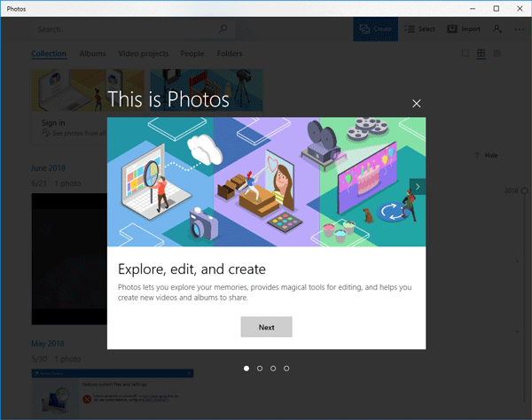The image size is (532, 420).
Task: Click the '6/21 1 photo' date text
Action: pyautogui.click(x=57, y=183)
